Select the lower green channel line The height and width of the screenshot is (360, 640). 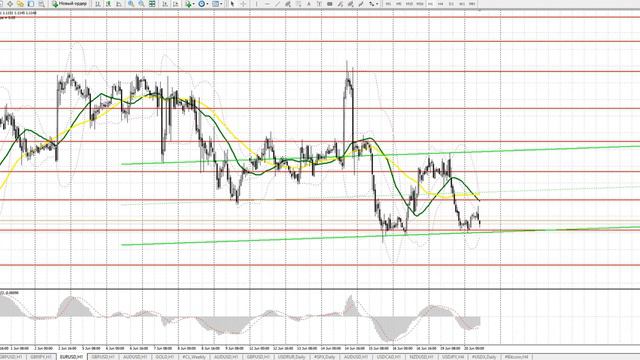[x=380, y=236]
